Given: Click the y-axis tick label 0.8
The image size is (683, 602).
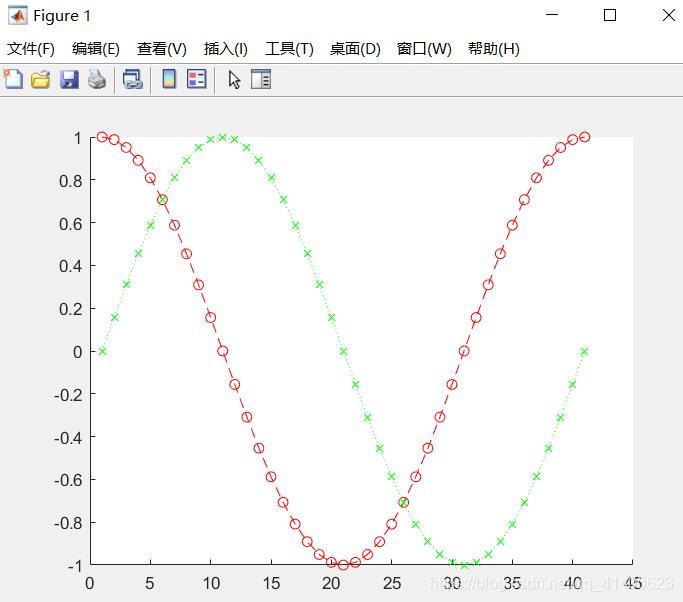Looking at the screenshot, I should [x=71, y=181].
